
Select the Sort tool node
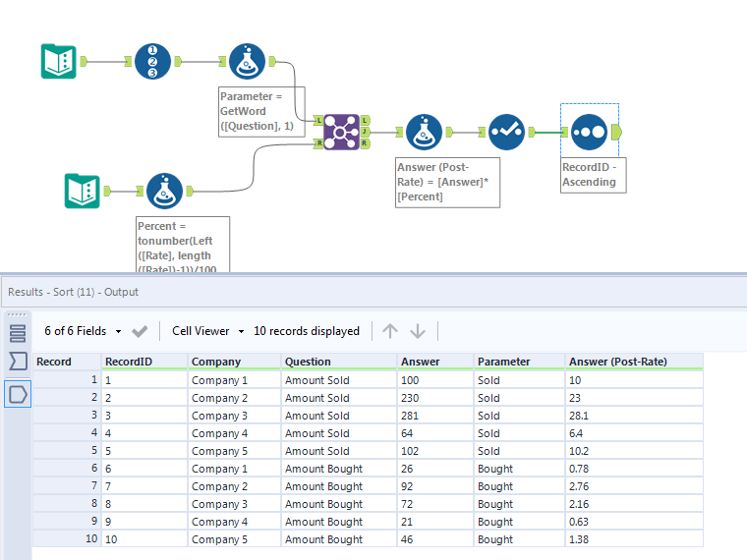[x=590, y=132]
